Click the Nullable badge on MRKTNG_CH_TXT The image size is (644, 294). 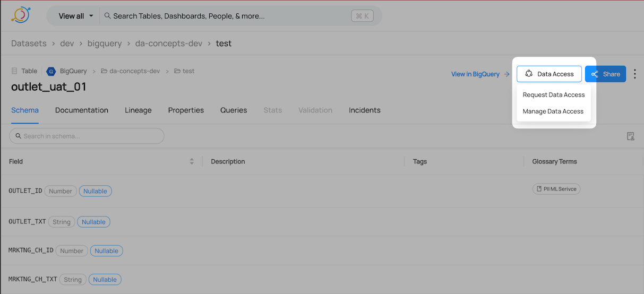pos(105,279)
